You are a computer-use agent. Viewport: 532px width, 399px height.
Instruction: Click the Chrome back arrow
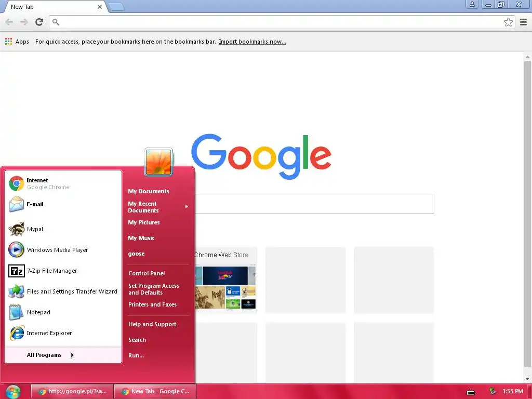(9, 22)
